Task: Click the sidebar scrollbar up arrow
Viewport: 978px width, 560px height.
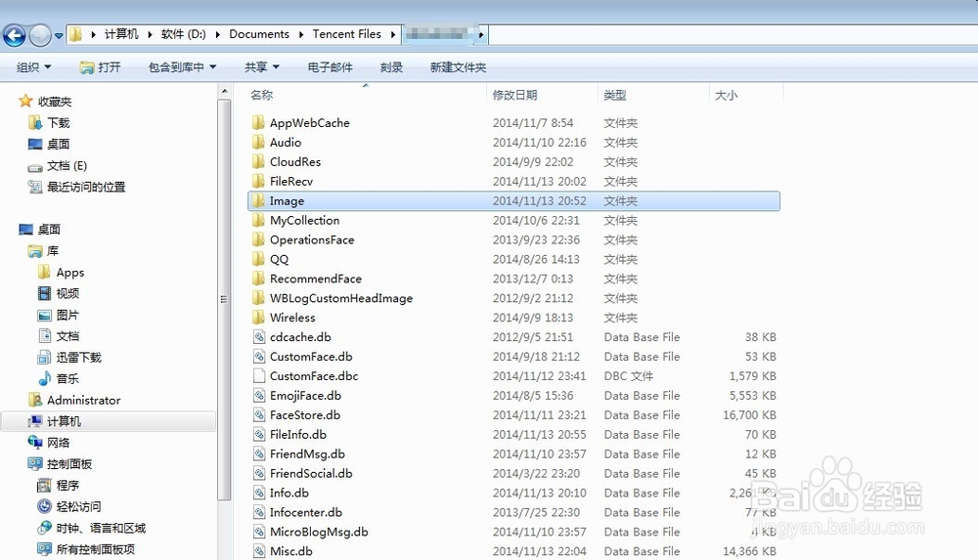Action: click(225, 92)
